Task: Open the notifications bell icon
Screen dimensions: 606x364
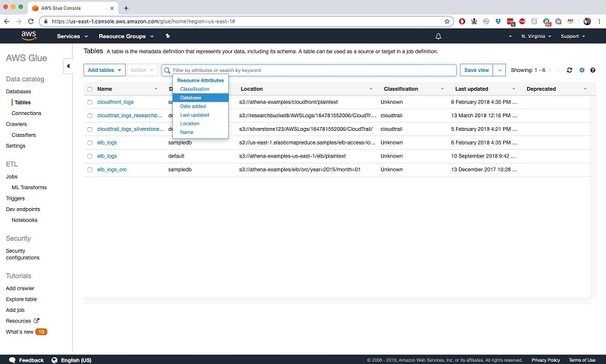Action: click(x=439, y=36)
